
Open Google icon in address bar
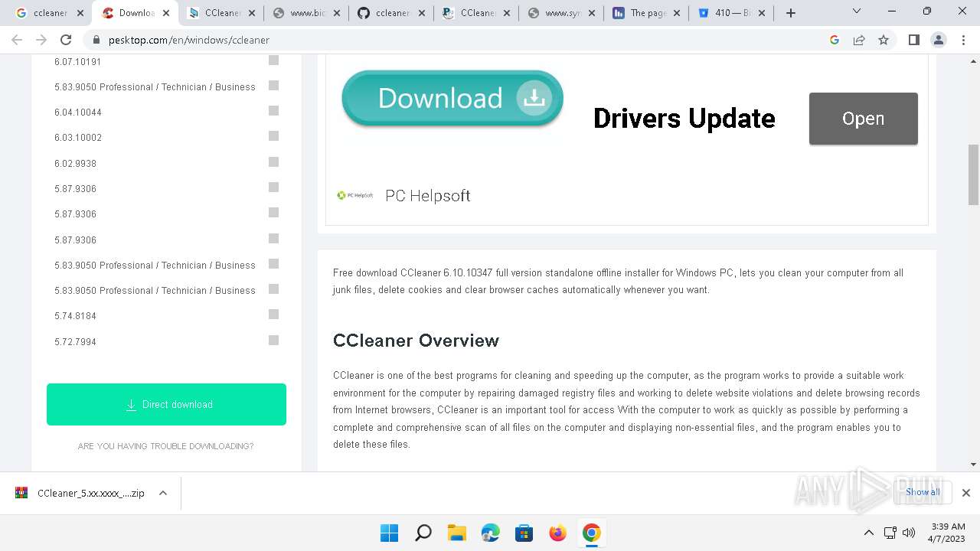pyautogui.click(x=835, y=40)
